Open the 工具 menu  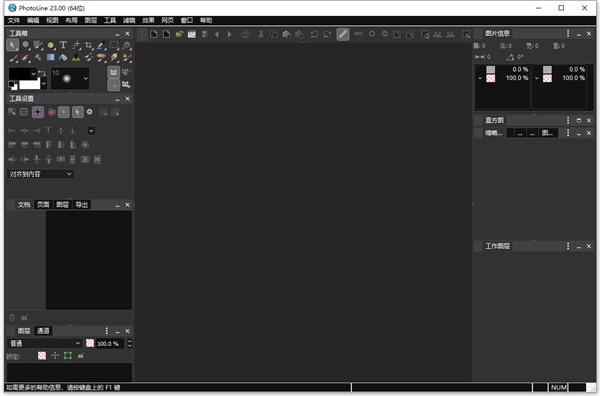click(110, 20)
